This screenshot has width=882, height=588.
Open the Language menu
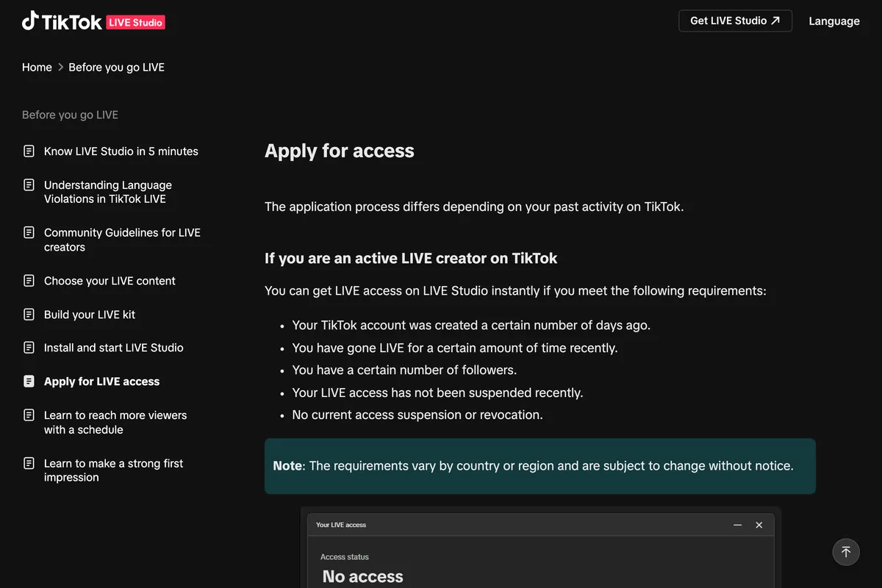point(834,21)
